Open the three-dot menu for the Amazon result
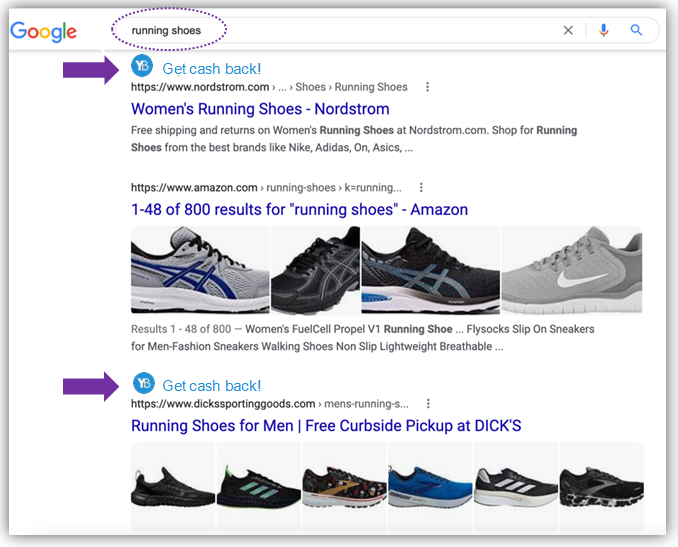 pyautogui.click(x=421, y=188)
